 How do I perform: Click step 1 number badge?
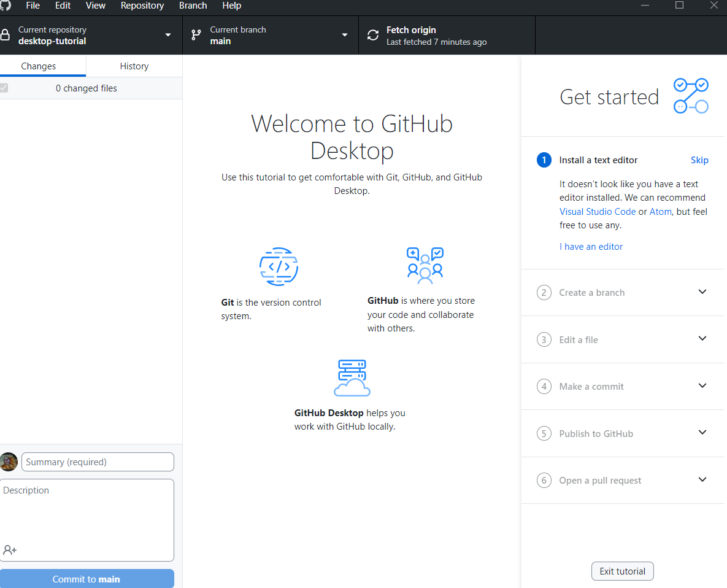[x=544, y=160]
